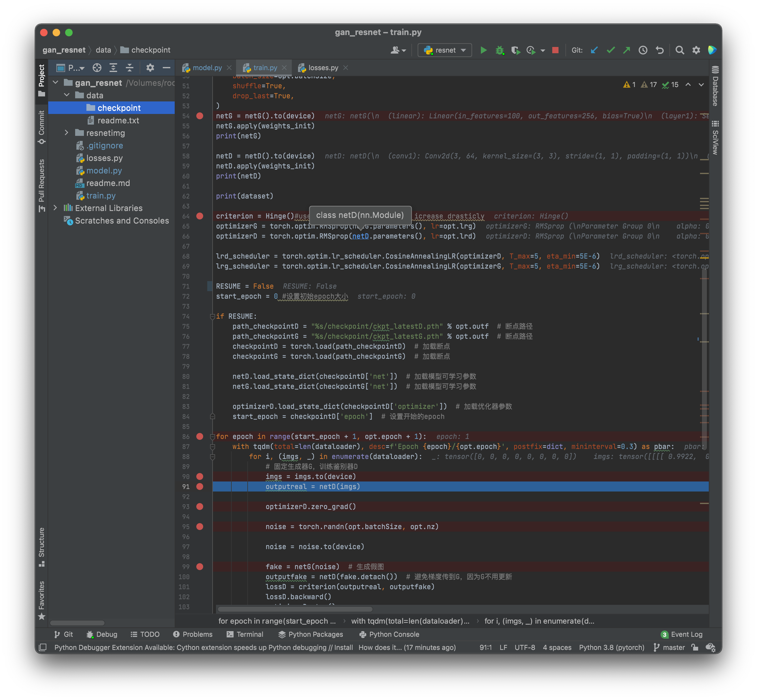Click the Python 3.8 (pytorch) interpreter selector
The height and width of the screenshot is (700, 757).
pyautogui.click(x=611, y=647)
